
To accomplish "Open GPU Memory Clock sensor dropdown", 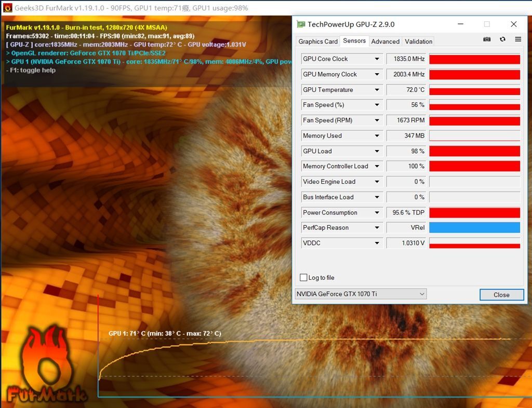I will (x=377, y=74).
